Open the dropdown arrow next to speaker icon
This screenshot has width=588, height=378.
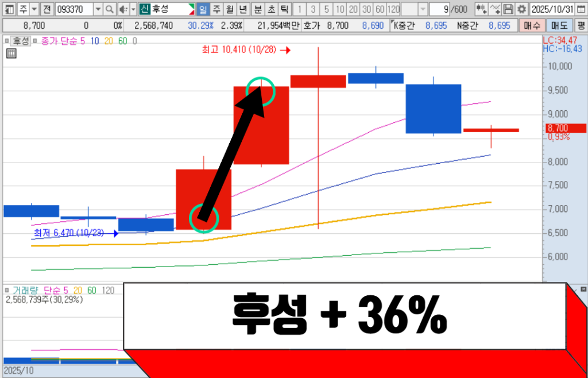click(133, 9)
